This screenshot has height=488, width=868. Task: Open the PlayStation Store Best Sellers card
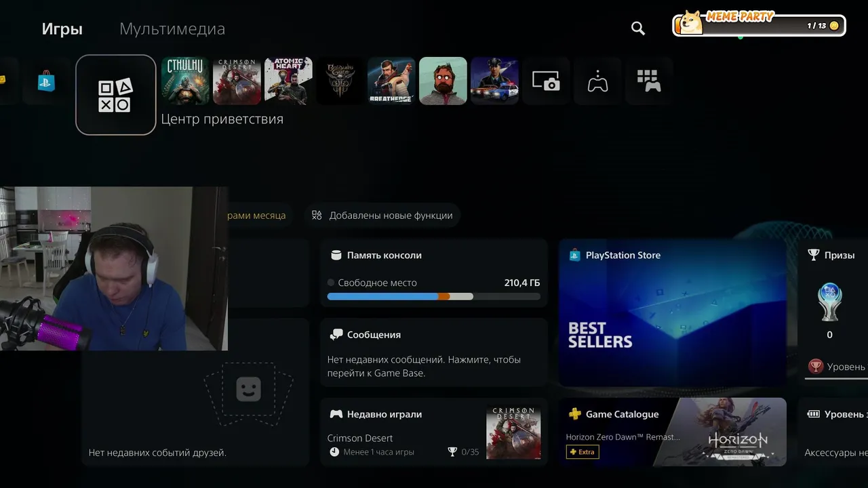[673, 312]
